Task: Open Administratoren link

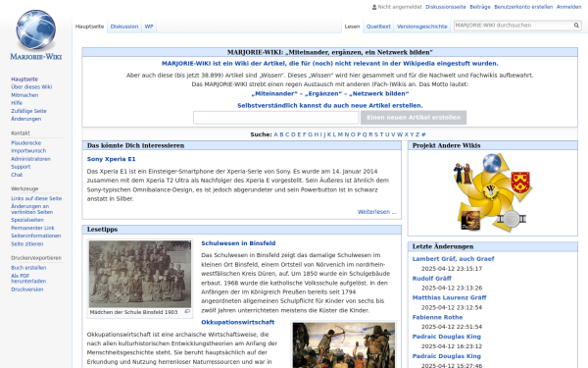Action: pyautogui.click(x=30, y=159)
